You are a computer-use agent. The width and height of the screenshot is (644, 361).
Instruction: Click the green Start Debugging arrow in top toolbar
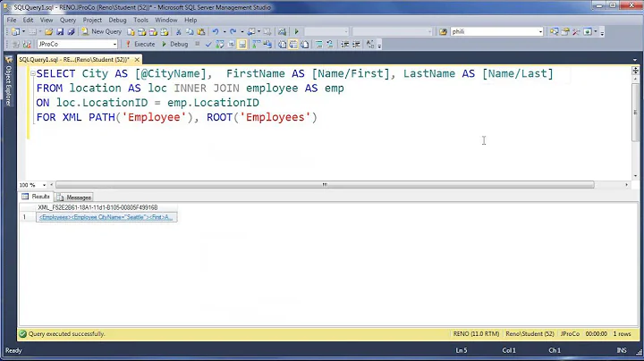(x=297, y=31)
